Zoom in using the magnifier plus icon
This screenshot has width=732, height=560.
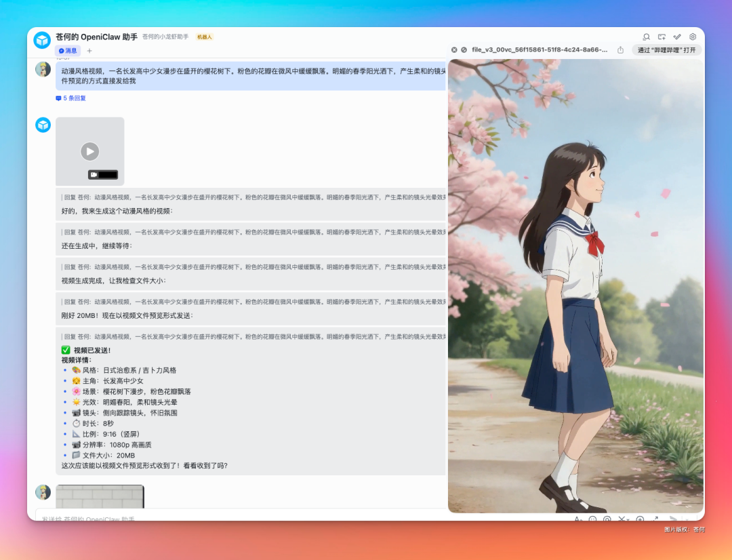640,519
